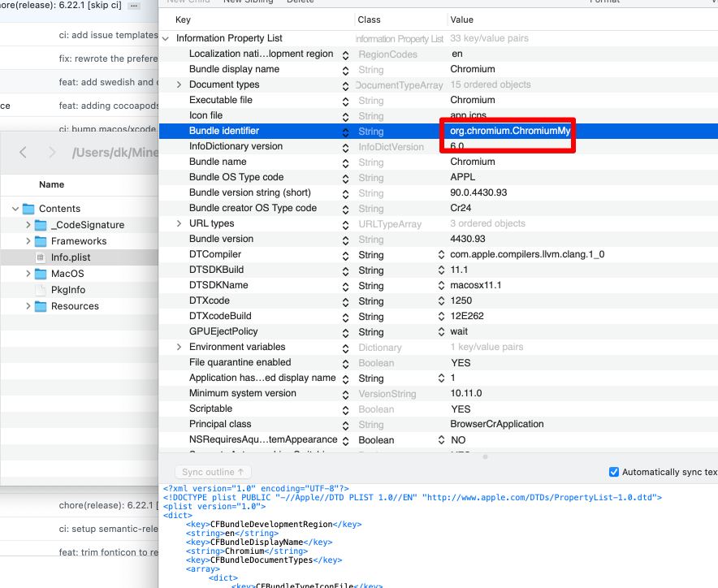Select the Info.plist file icon
This screenshot has width=718, height=588.
coord(41,257)
